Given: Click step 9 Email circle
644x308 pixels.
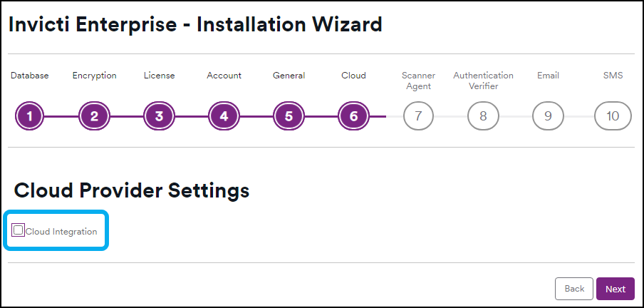Looking at the screenshot, I should click(548, 116).
